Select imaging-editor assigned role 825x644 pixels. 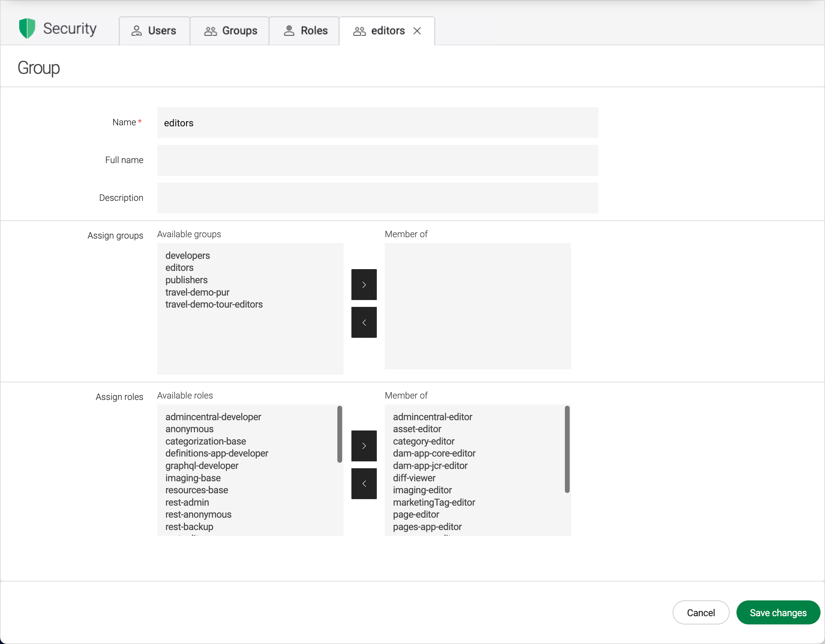click(x=422, y=490)
